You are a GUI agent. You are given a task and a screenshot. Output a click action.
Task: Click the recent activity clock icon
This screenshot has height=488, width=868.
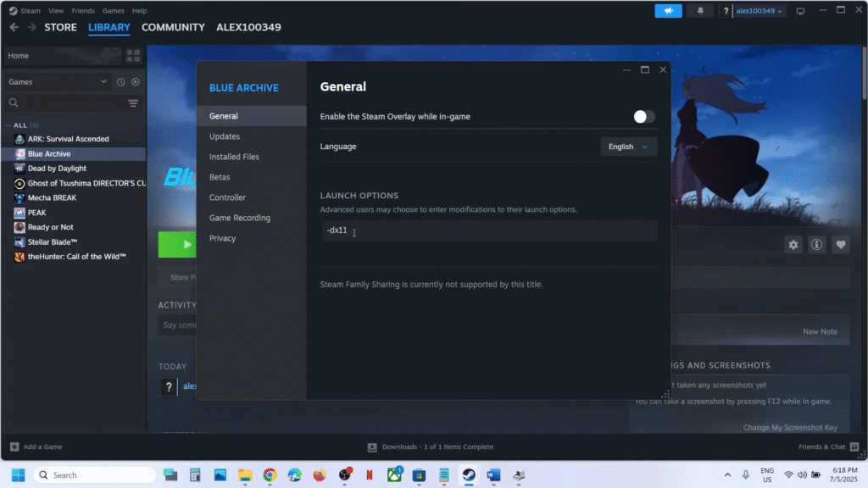[120, 82]
